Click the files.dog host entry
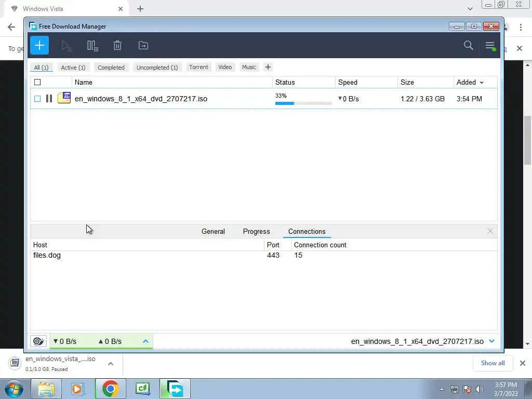532x399 pixels. [x=47, y=255]
